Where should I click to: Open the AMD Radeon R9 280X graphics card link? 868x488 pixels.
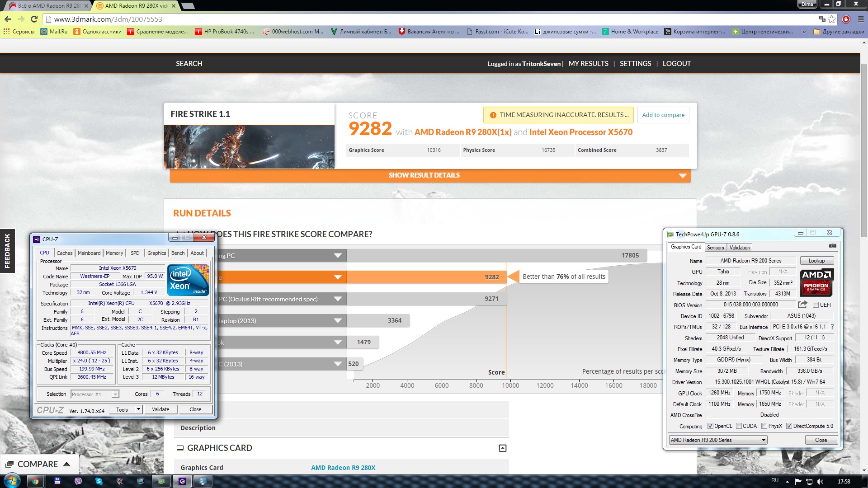343,468
